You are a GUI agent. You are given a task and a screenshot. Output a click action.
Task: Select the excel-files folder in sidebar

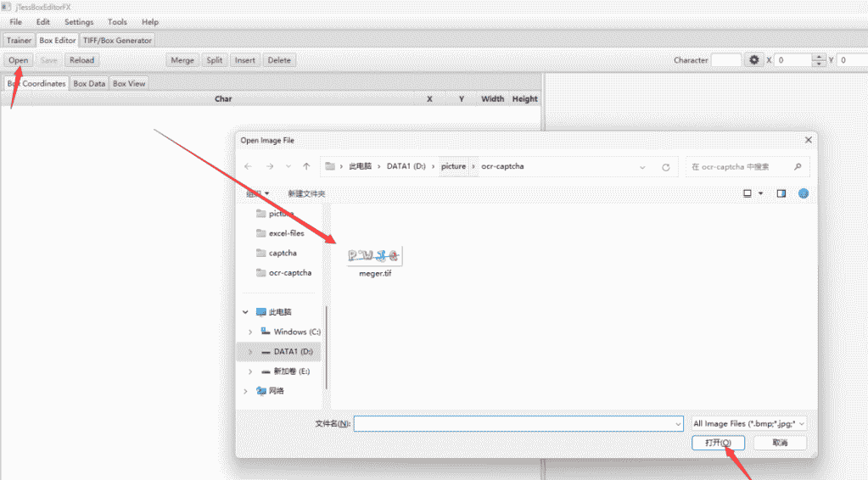286,233
